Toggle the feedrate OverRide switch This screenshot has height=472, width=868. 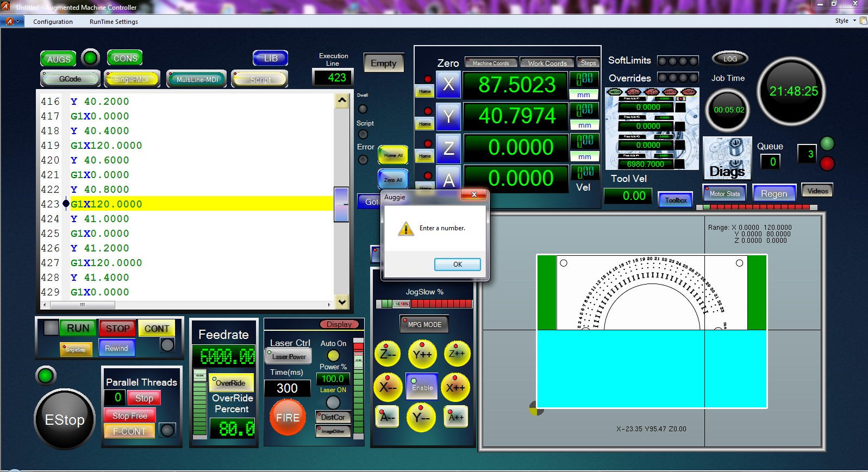click(x=231, y=382)
